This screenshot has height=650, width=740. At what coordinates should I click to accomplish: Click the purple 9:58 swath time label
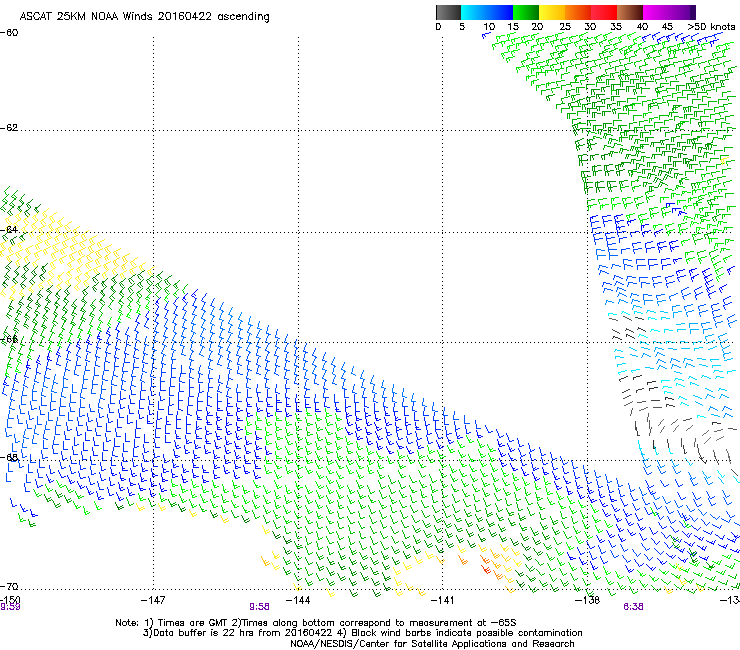pyautogui.click(x=259, y=607)
